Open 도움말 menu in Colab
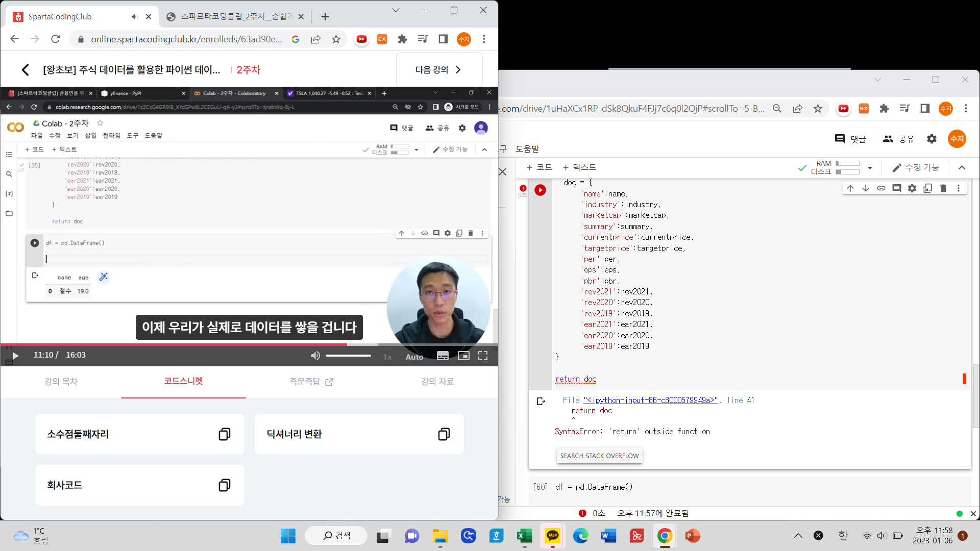The height and width of the screenshot is (551, 980). coord(527,149)
